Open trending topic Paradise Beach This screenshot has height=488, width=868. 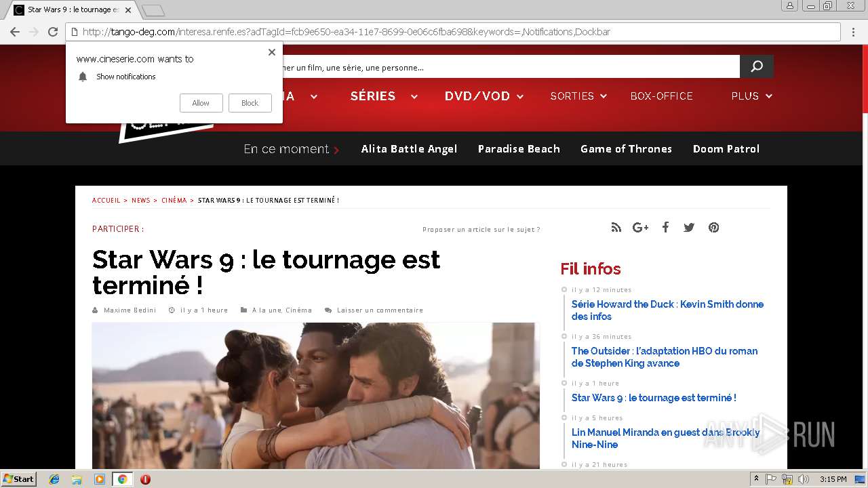click(519, 149)
